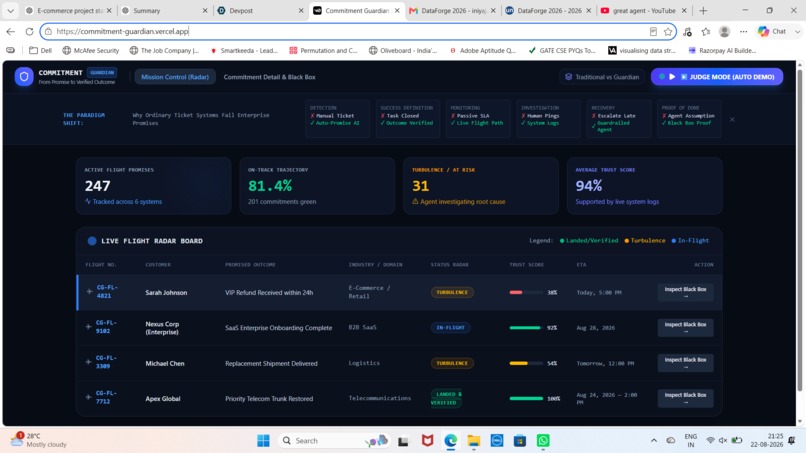
Task: Click Average Trust Score 94% card
Action: pos(645,186)
